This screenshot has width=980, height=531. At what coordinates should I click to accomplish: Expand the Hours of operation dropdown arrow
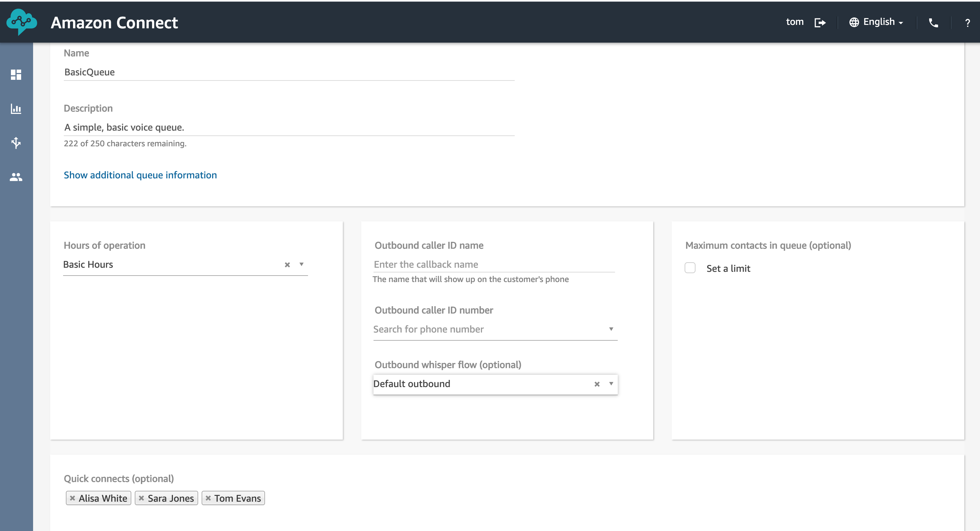coord(301,264)
